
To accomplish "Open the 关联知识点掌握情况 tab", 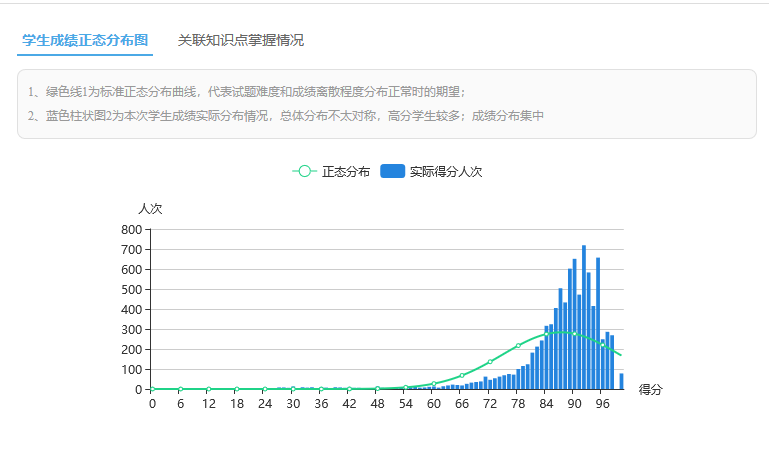I will pyautogui.click(x=240, y=40).
